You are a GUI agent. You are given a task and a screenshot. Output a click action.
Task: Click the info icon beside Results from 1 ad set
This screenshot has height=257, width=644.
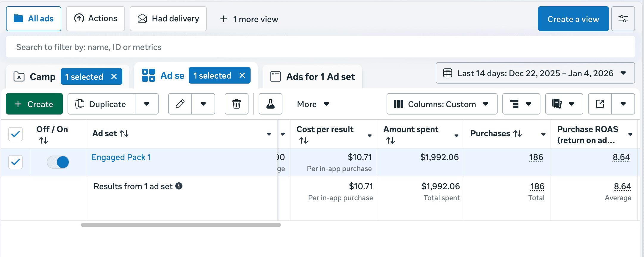[179, 186]
